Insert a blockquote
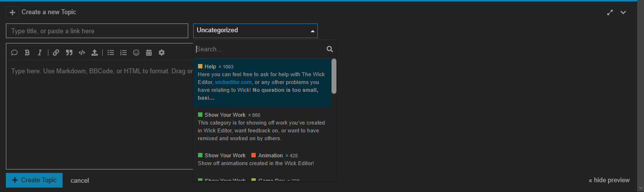 tap(69, 52)
